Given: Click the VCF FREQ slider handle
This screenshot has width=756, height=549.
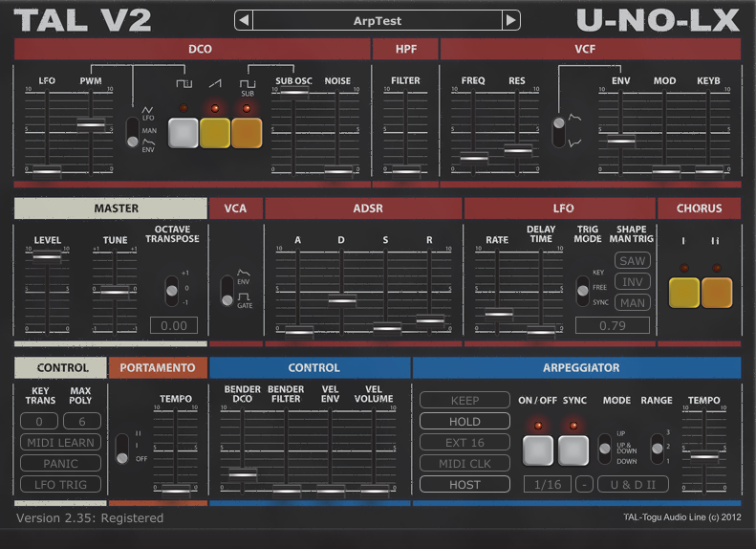Looking at the screenshot, I should point(474,156).
